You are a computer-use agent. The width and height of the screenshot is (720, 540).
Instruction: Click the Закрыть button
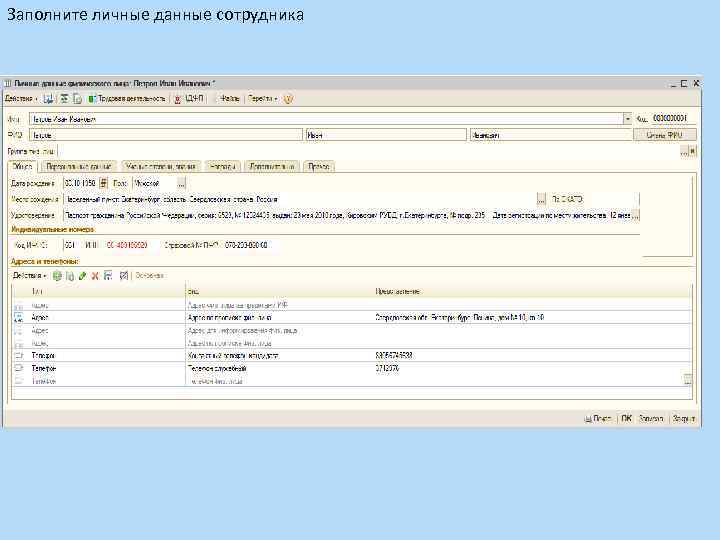(x=683, y=418)
